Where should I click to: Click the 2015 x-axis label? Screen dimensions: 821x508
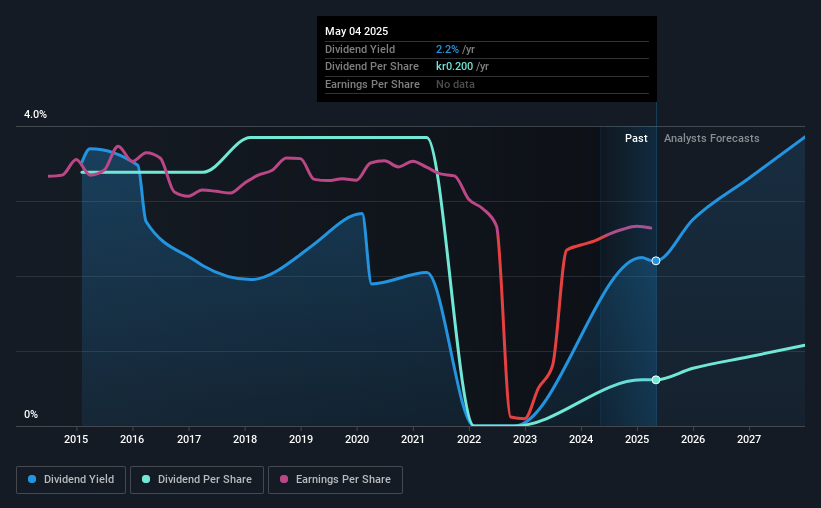click(x=76, y=439)
